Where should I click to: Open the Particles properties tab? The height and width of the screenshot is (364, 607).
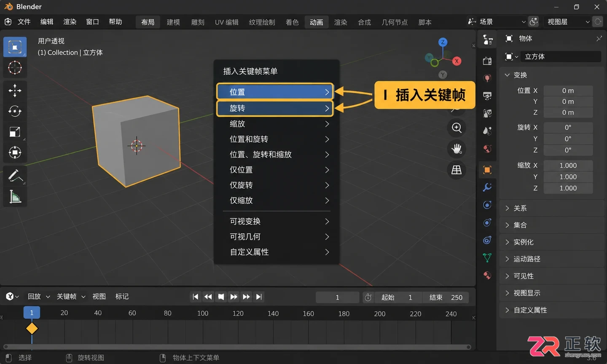coord(487,205)
